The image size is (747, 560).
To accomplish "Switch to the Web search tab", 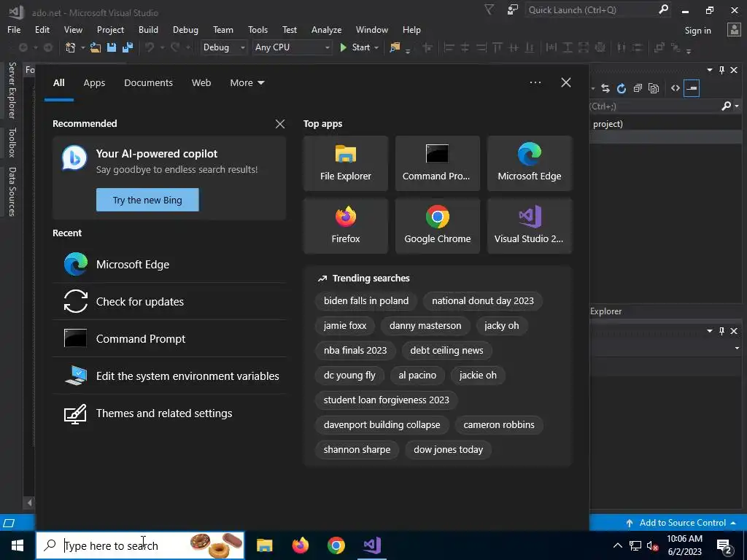I will [201, 83].
